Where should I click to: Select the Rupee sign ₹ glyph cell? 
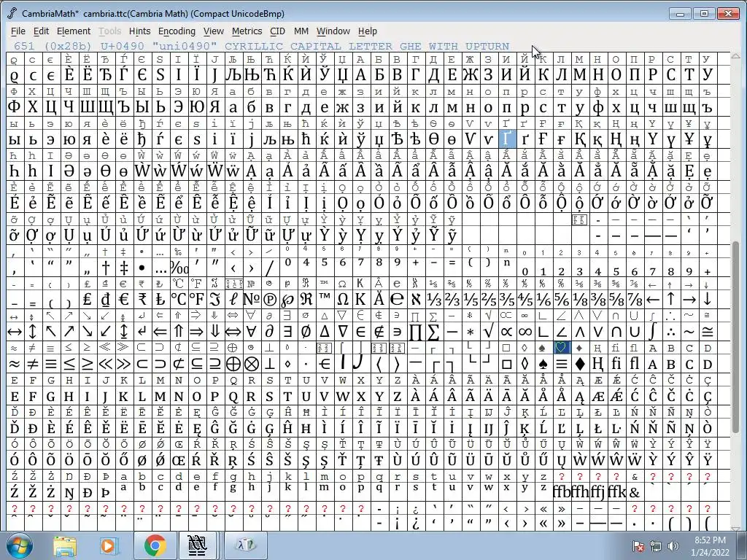coord(142,299)
